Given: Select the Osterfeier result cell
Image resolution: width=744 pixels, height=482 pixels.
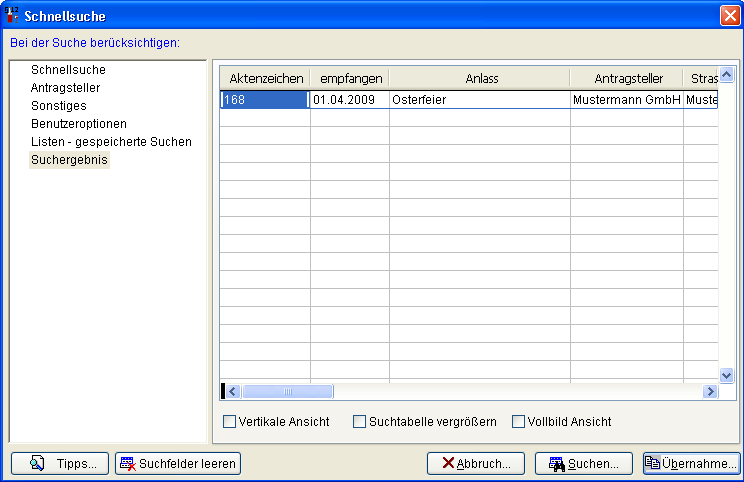Looking at the screenshot, I should tap(479, 100).
